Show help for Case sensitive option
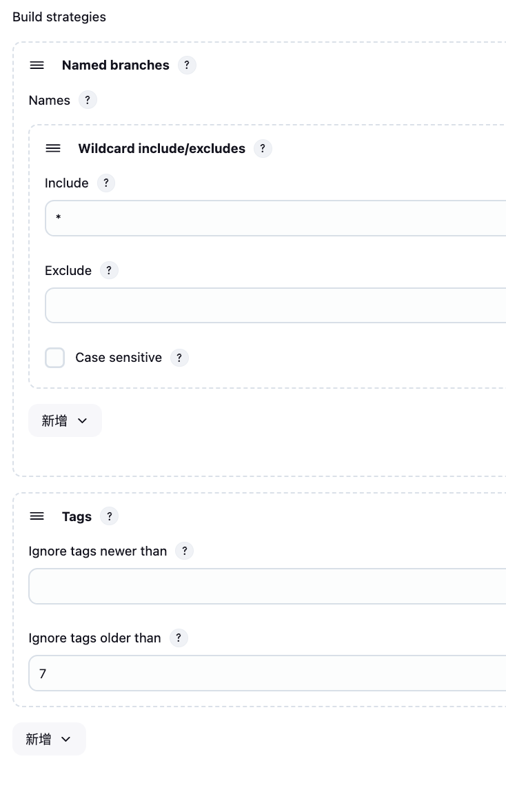Viewport: 506px width, 812px height. pos(179,357)
